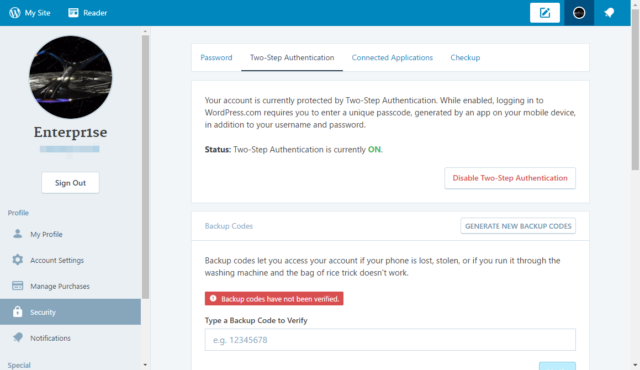Viewport: 640px width, 370px height.
Task: Switch to the Connected Applications tab
Action: pos(392,58)
